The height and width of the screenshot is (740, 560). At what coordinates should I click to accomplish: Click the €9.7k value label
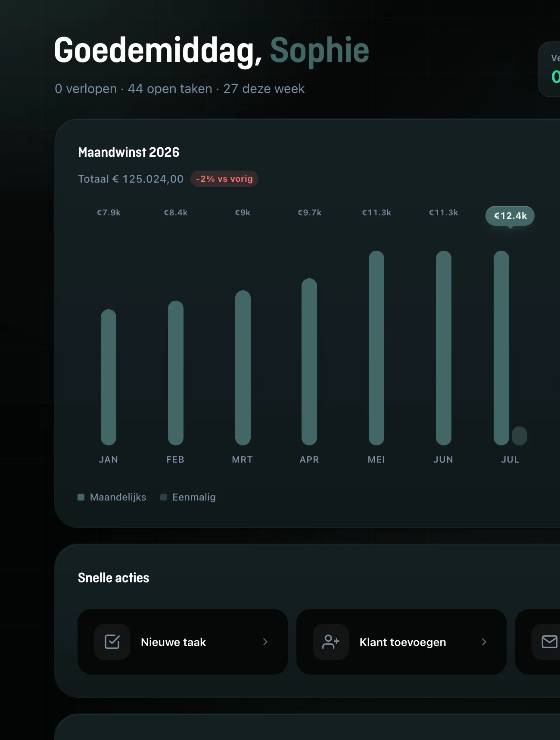point(309,212)
